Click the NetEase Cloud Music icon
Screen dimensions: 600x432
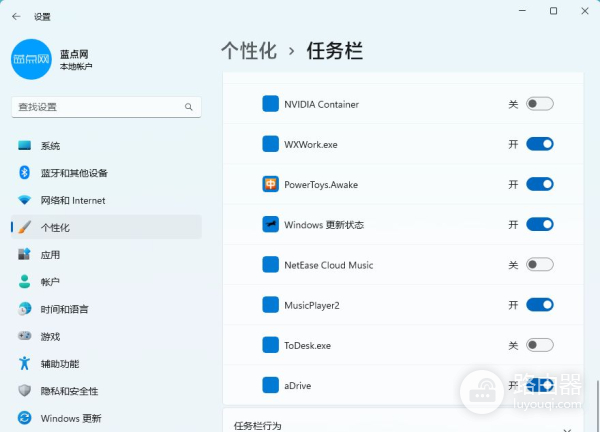coord(271,265)
